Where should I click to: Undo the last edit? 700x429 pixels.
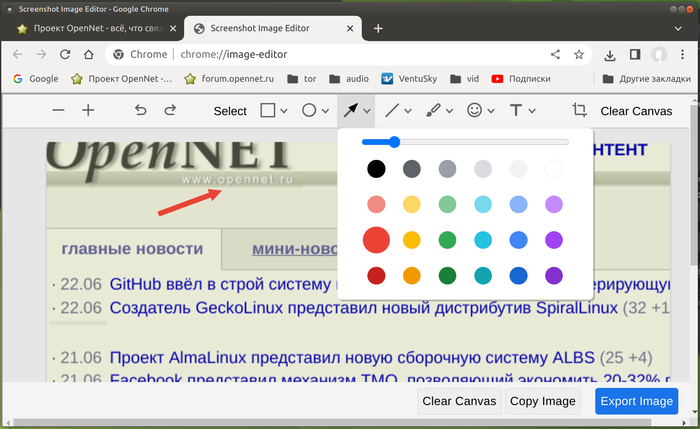140,111
